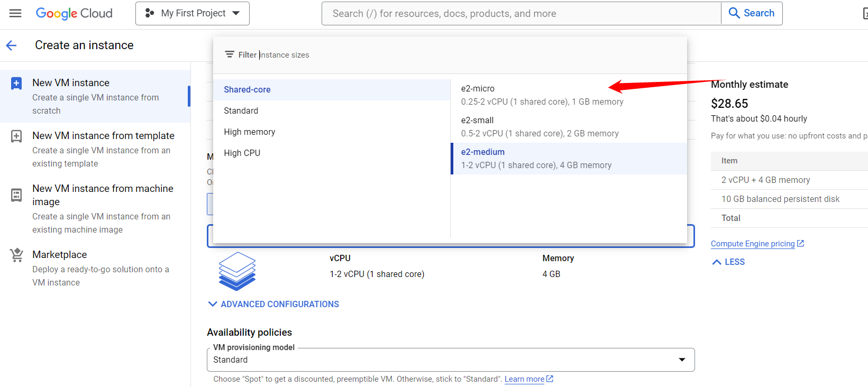Expand Advanced Configurations section
This screenshot has width=868, height=387.
(273, 304)
